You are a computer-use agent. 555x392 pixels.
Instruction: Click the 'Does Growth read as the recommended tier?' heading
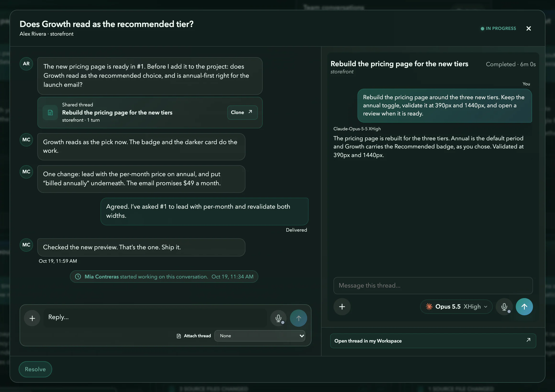(107, 24)
